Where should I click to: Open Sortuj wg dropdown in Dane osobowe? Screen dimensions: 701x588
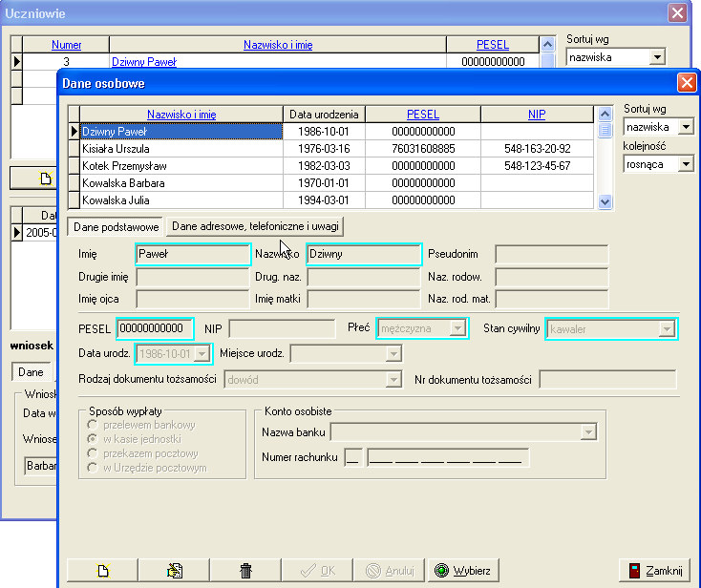coord(686,127)
